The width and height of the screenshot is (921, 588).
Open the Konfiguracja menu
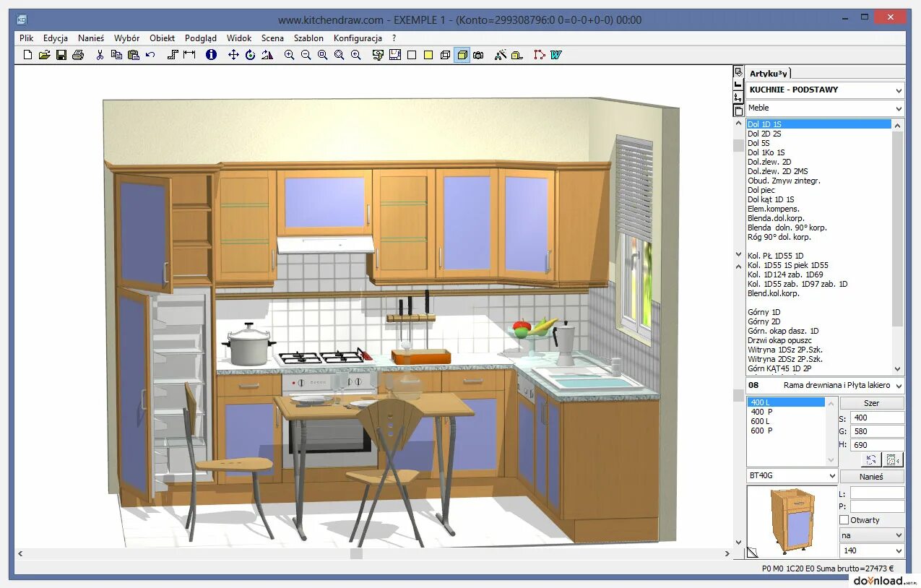click(358, 38)
